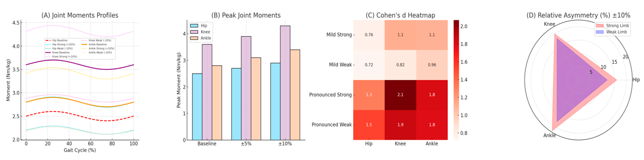Click Ankle Baseline entry in Joint Moments legend

(x=97, y=44)
